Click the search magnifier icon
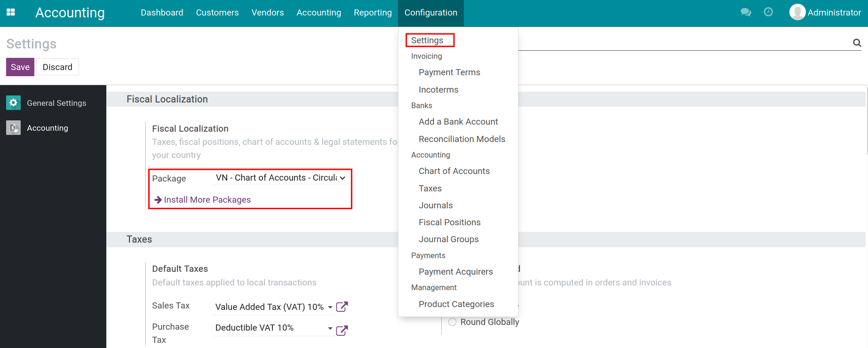The image size is (868, 348). 857,43
